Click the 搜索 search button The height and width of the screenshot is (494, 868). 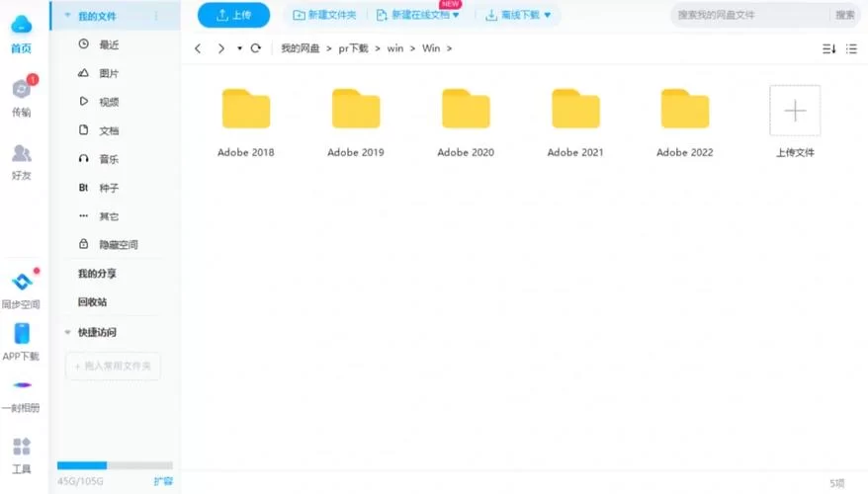(x=844, y=15)
